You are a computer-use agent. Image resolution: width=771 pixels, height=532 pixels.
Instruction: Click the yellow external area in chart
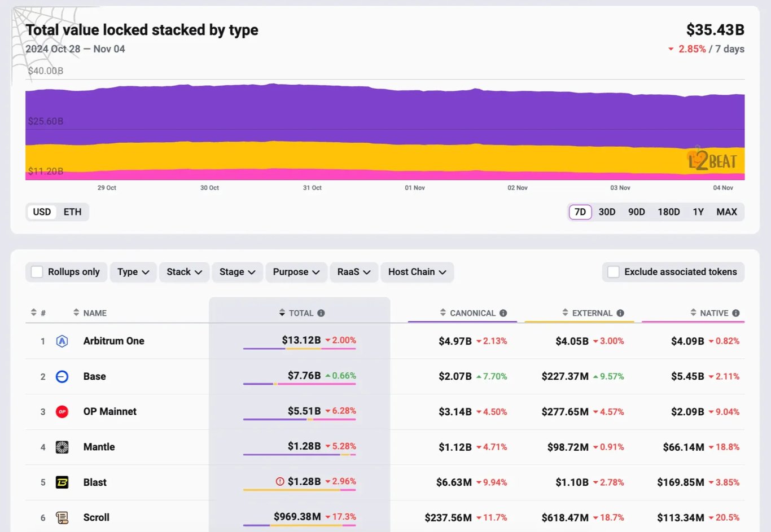tap(385, 157)
